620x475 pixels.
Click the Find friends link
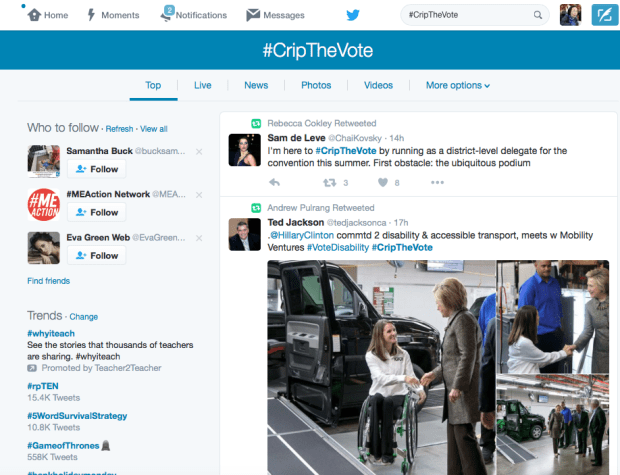pyautogui.click(x=49, y=281)
